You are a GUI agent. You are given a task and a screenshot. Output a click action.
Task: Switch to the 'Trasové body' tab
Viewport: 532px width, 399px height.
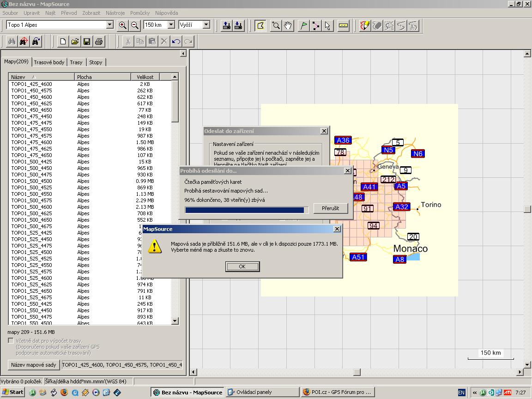pos(49,62)
